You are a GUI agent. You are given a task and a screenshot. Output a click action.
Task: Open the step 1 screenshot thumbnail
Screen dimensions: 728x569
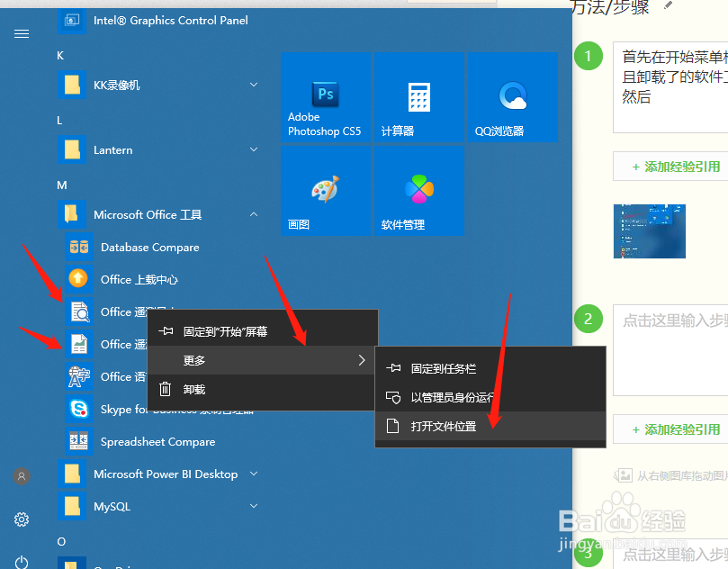[x=650, y=231]
